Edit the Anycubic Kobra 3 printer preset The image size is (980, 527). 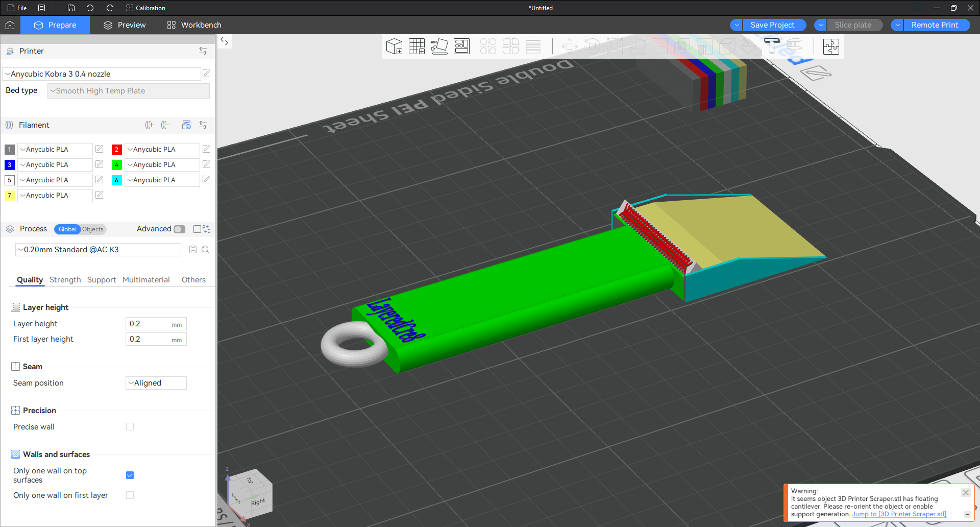(x=206, y=74)
